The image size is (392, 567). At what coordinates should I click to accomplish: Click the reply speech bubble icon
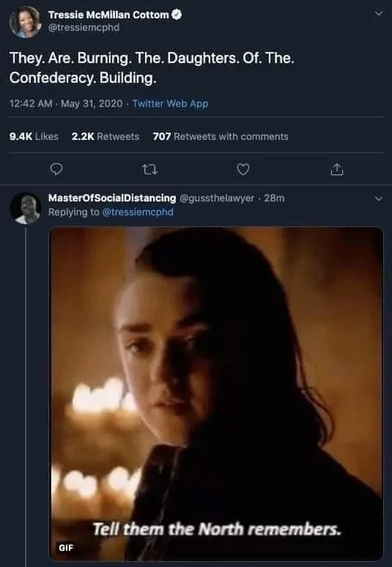56,169
